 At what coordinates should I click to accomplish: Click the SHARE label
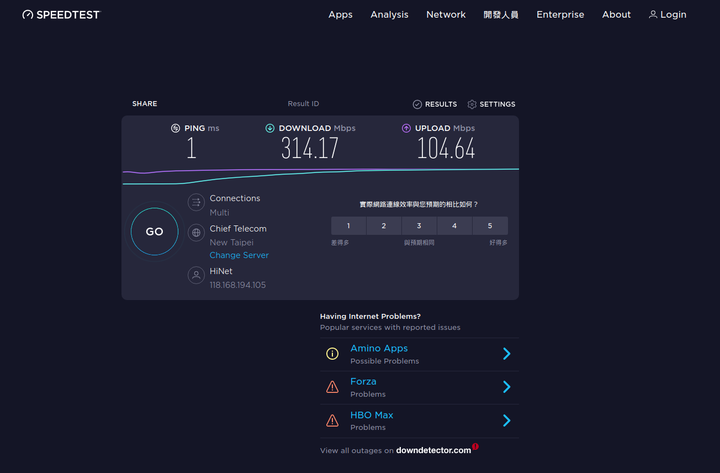pos(145,104)
